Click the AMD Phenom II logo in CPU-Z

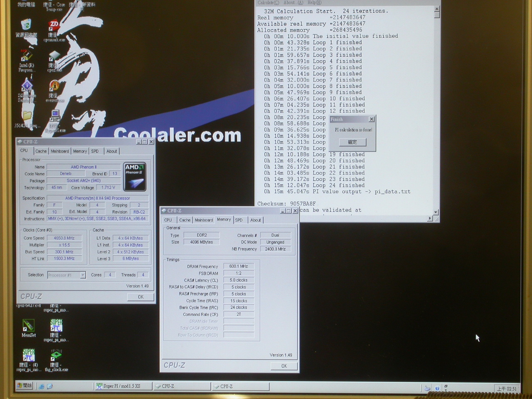(x=135, y=176)
